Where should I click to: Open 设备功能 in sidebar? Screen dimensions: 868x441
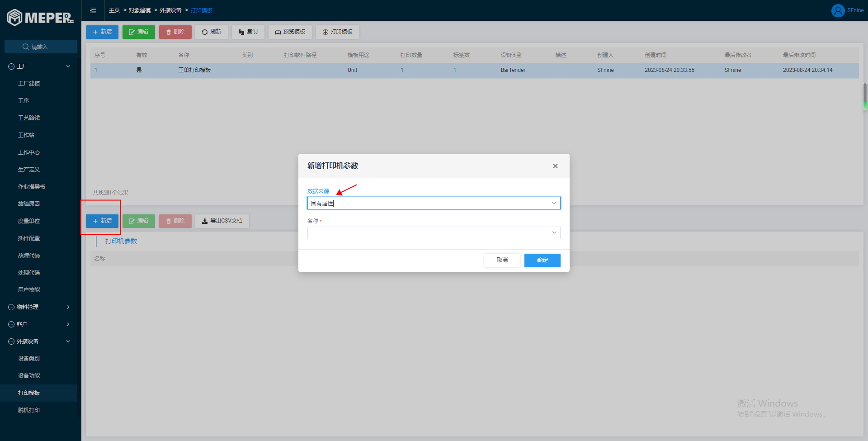29,375
